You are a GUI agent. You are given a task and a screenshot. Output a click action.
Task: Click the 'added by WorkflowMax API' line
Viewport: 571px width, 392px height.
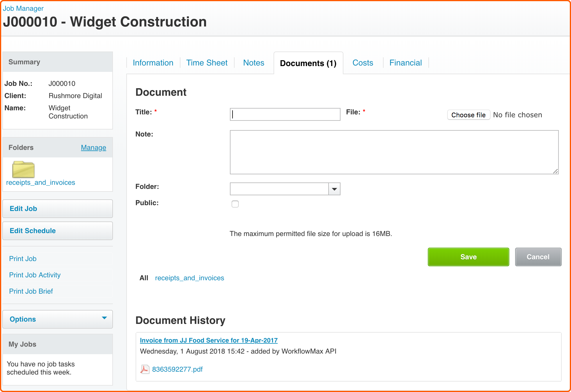tap(238, 351)
